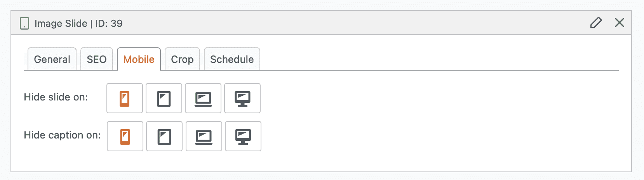Switch to the SEO tab
The height and width of the screenshot is (180, 644).
tap(97, 59)
